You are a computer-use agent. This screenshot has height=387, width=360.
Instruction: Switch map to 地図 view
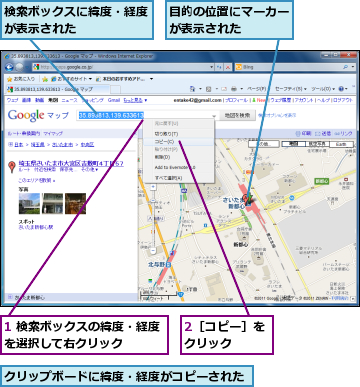click(x=294, y=144)
